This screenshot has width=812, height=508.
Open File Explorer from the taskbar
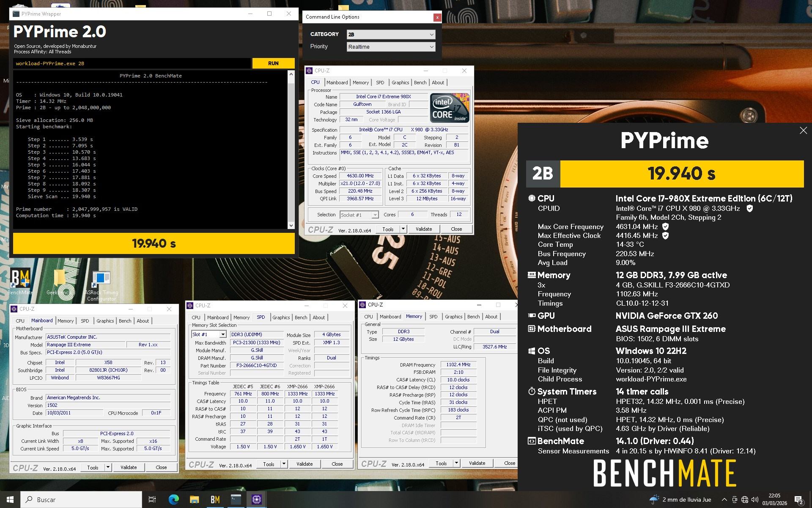point(194,500)
